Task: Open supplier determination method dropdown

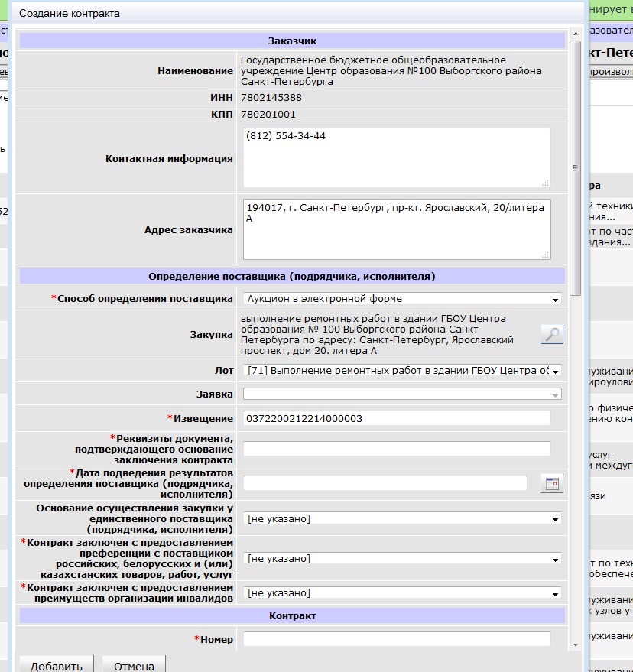Action: [402, 299]
